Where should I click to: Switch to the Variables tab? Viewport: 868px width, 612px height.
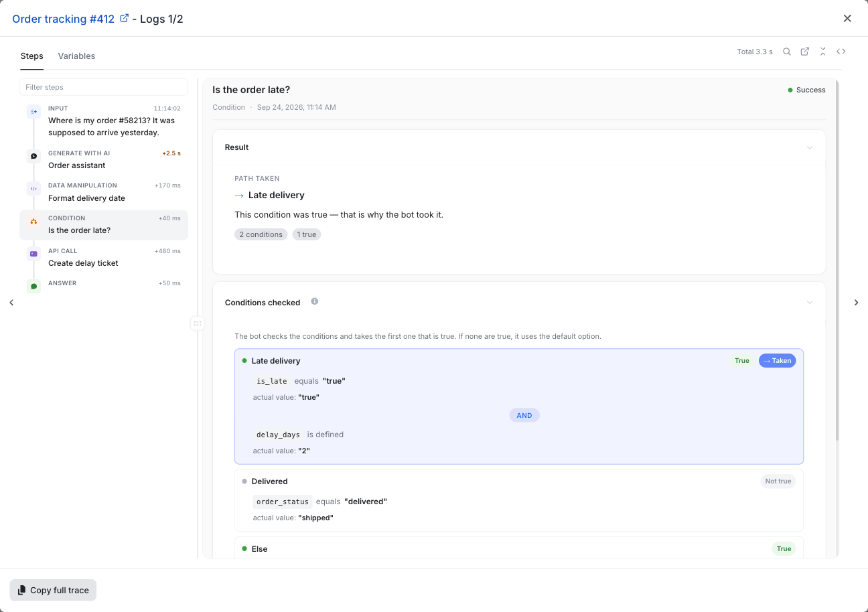(76, 56)
